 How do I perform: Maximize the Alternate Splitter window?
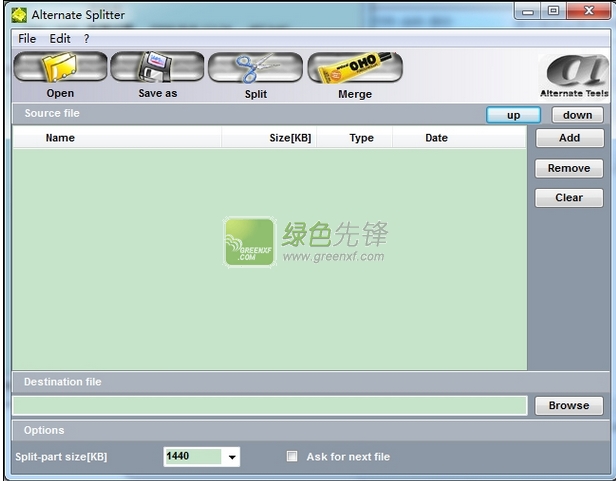pyautogui.click(x=553, y=11)
